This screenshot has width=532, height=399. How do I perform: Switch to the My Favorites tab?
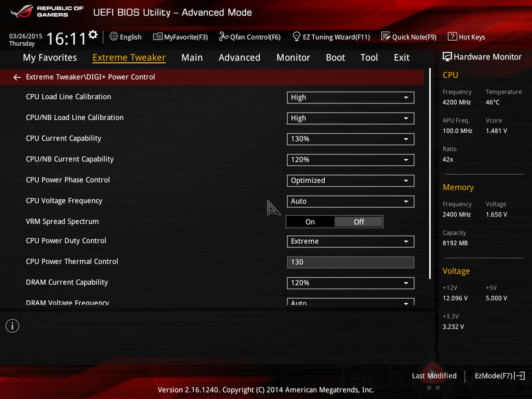coord(50,58)
